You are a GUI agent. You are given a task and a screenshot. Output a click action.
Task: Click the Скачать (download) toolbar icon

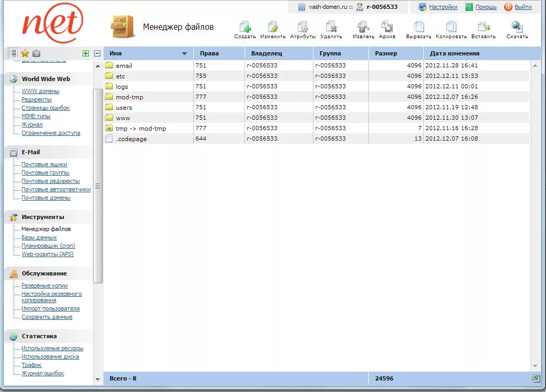[517, 27]
